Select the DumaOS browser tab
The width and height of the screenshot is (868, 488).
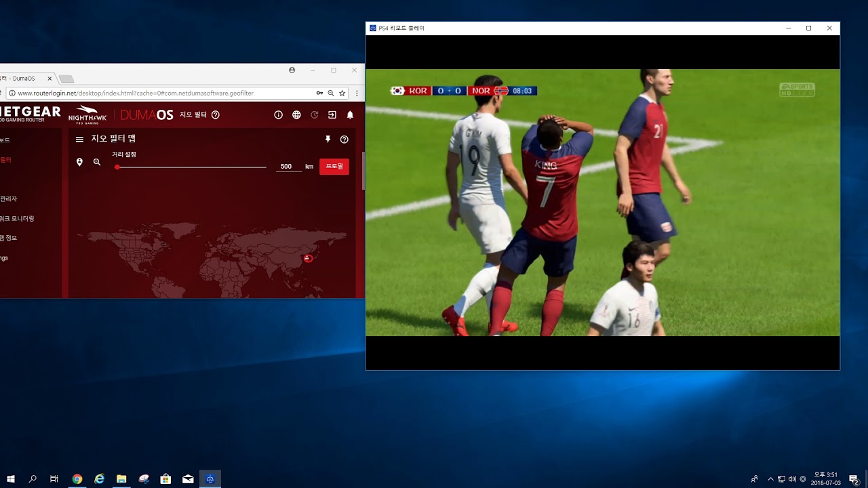(x=26, y=79)
